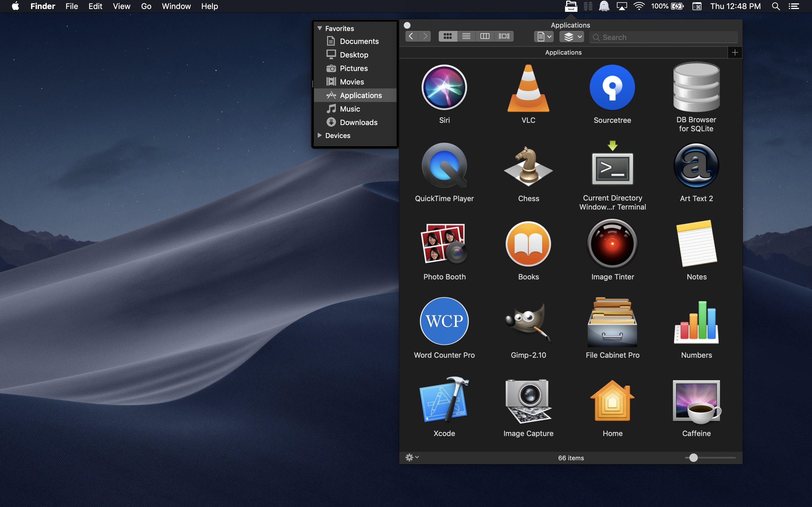Switch to column view
This screenshot has width=812, height=507.
(x=484, y=36)
